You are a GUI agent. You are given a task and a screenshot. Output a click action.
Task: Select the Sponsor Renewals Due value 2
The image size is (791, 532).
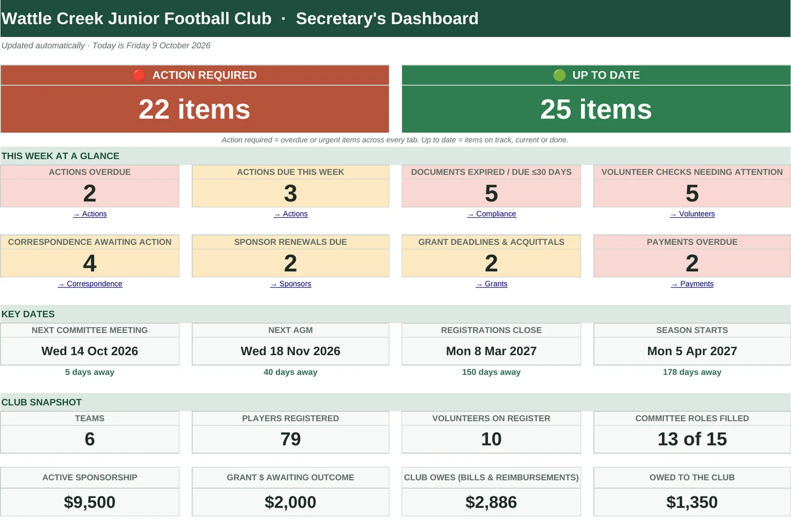[291, 263]
